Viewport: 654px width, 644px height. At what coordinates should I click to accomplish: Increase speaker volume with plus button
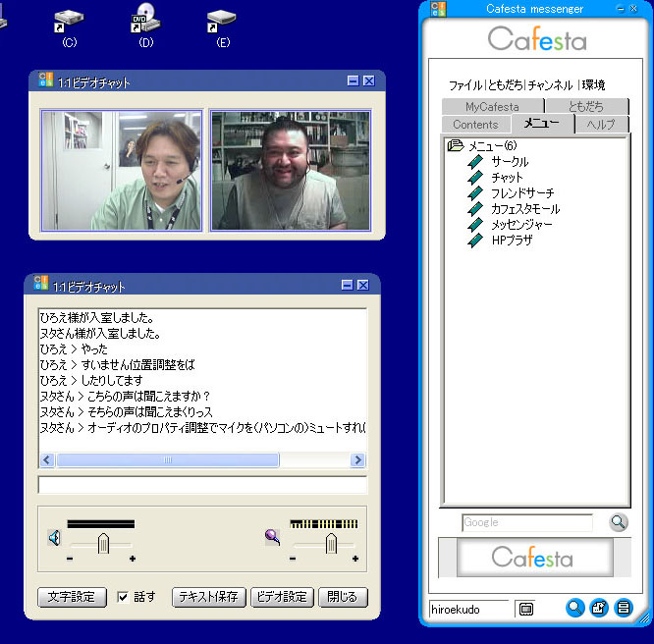[133, 559]
